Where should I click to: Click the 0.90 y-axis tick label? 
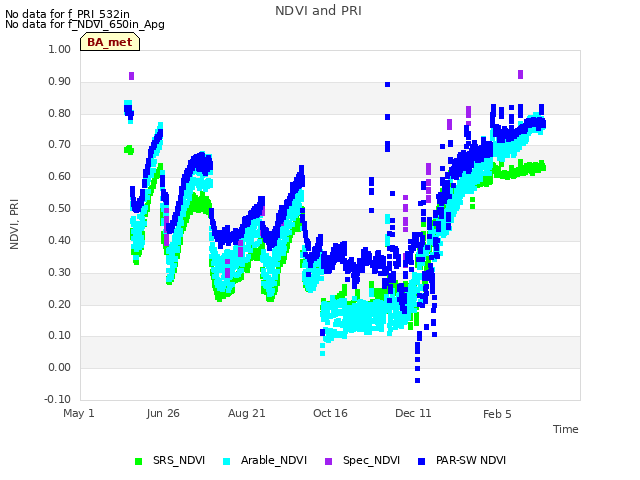tap(60, 81)
